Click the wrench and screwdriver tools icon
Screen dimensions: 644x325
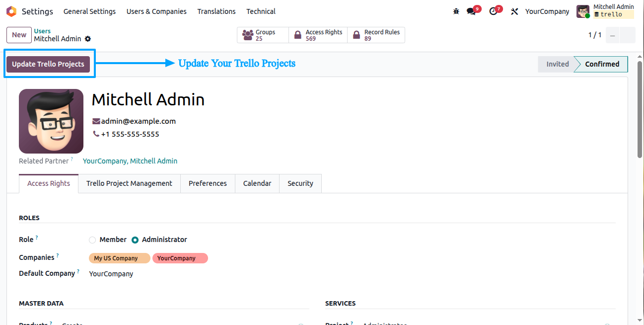coord(514,11)
